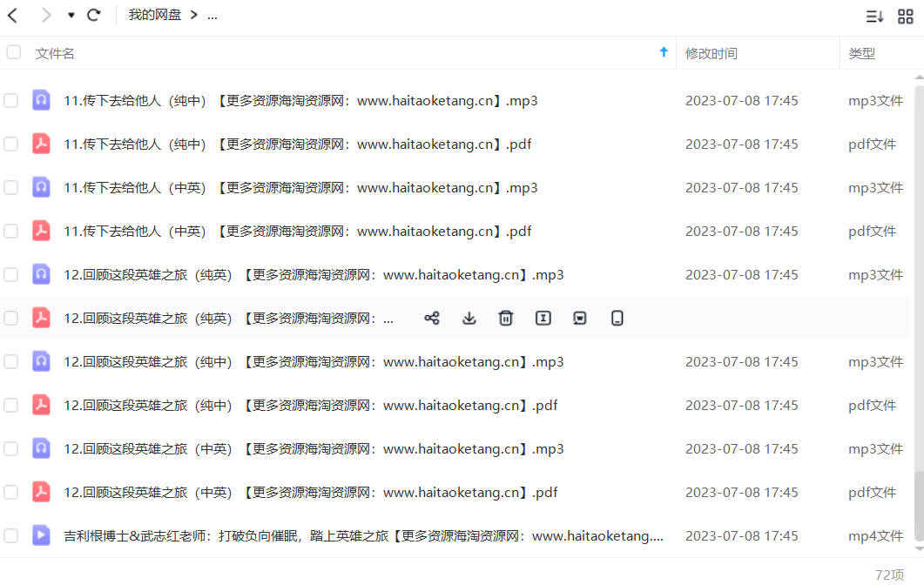
Task: Click mp3 icon of 11.传下去给他人 (中英)
Action: [x=41, y=187]
